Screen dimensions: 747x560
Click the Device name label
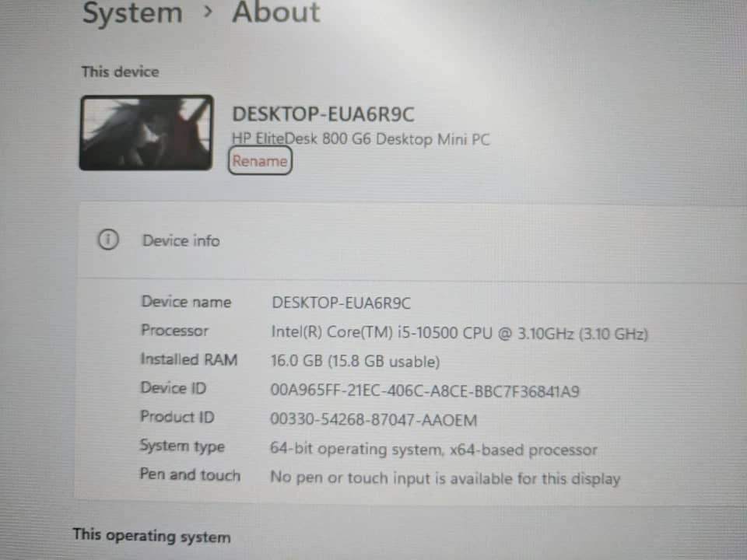[186, 302]
